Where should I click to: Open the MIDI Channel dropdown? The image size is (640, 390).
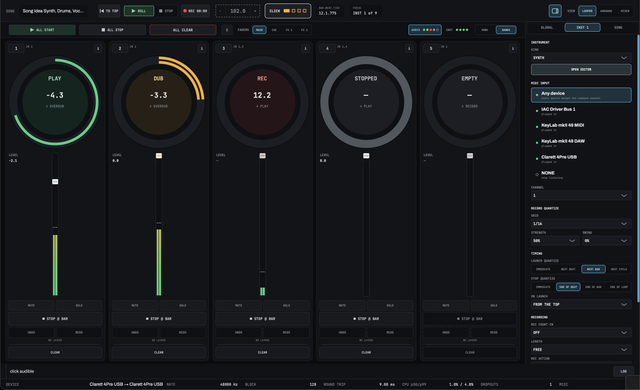point(581,195)
